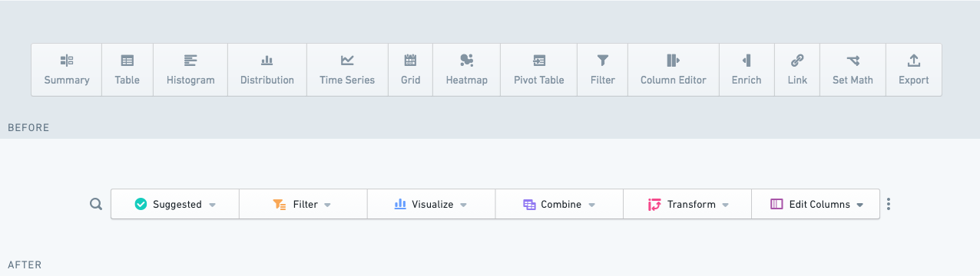Select the Enrich tool
The height and width of the screenshot is (276, 980).
click(747, 70)
